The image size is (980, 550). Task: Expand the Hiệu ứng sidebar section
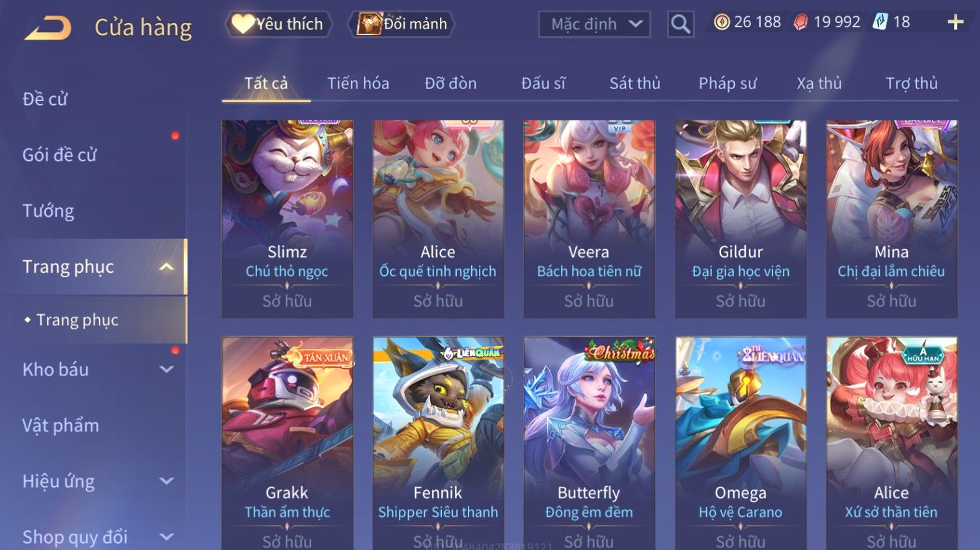(x=167, y=482)
